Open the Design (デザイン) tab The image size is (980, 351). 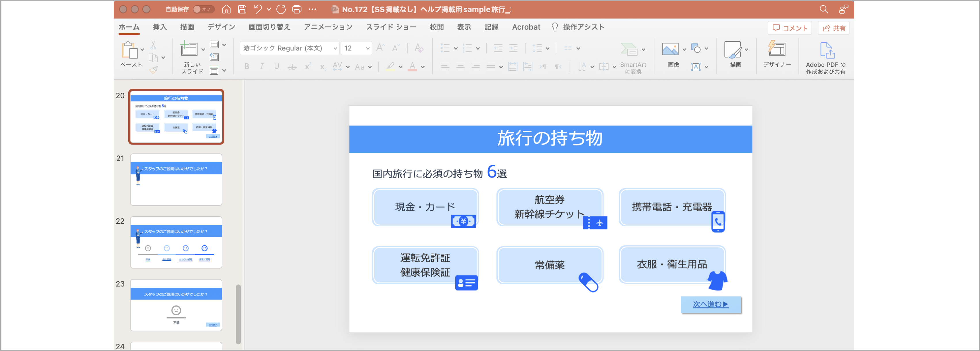221,27
